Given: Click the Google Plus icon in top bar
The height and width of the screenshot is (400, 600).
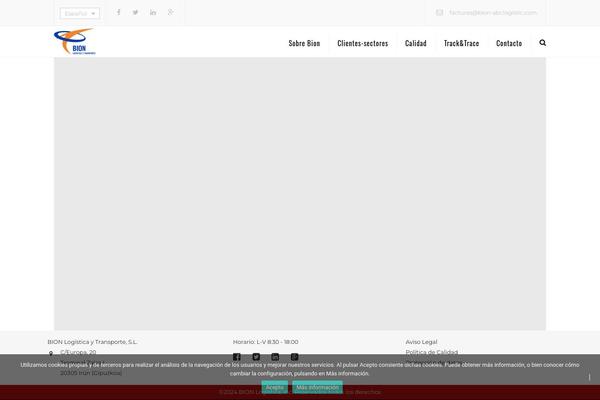Looking at the screenshot, I should point(170,12).
